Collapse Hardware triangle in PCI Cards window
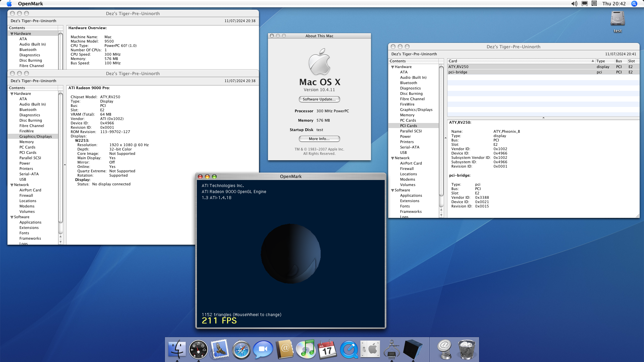 (392, 67)
